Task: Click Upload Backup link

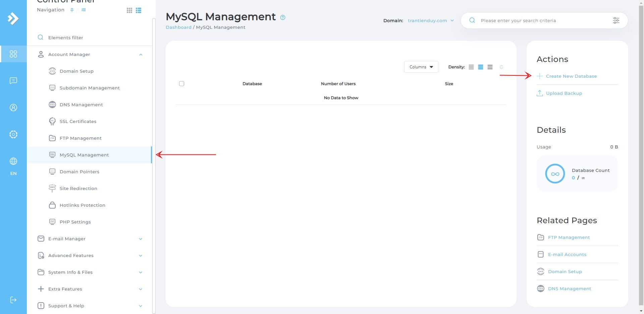Action: click(564, 93)
